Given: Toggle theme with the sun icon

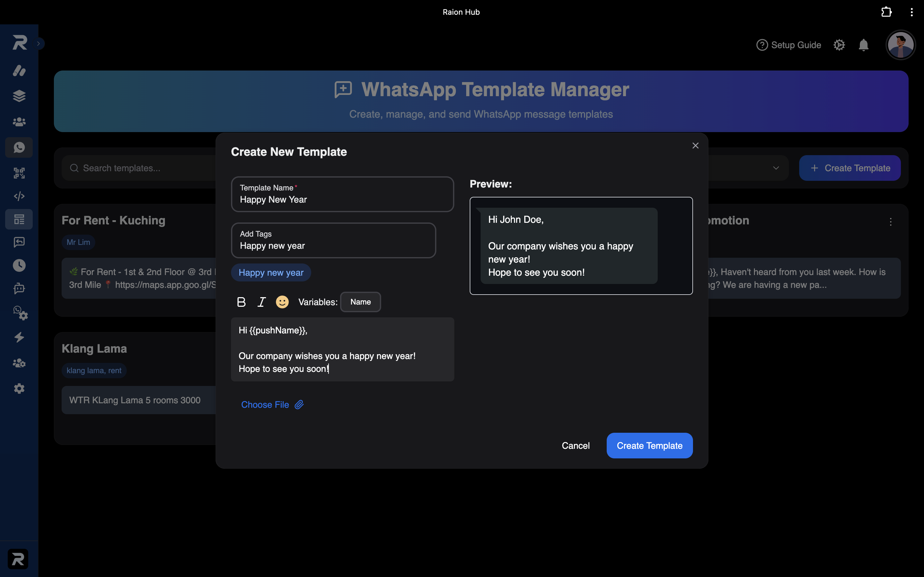Looking at the screenshot, I should point(839,45).
